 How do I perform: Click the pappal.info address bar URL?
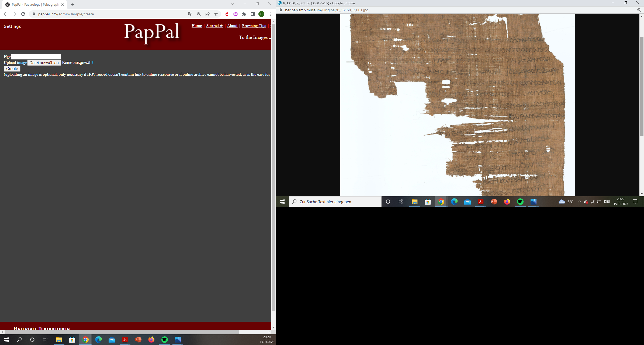pos(66,14)
